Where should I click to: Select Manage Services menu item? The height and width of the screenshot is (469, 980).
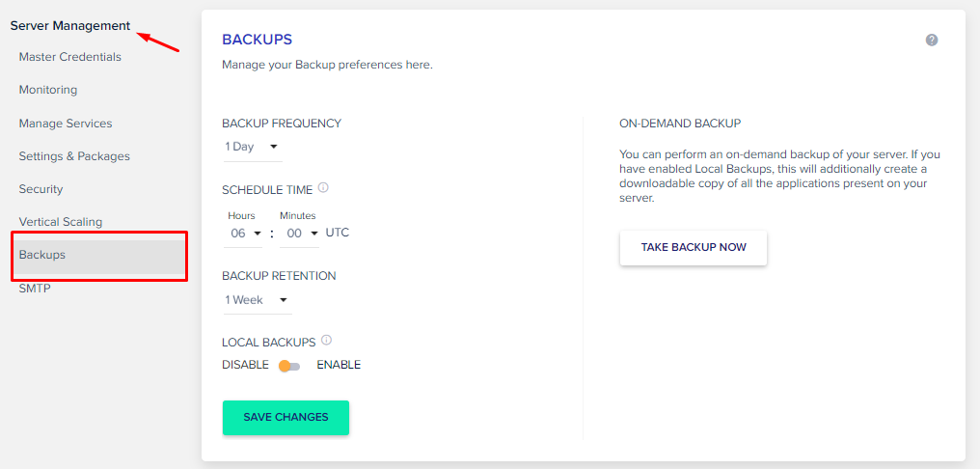pyautogui.click(x=66, y=124)
